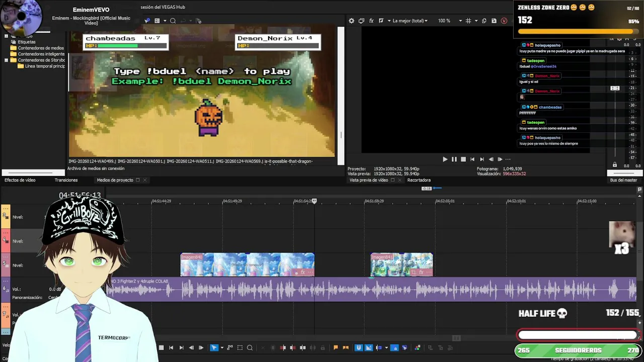Toggle lock envelopes to events
The height and width of the screenshot is (362, 644).
[394, 347]
